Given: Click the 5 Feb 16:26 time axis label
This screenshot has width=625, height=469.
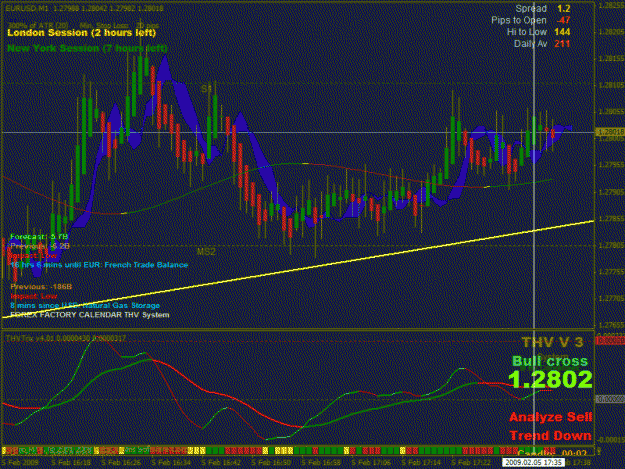Looking at the screenshot, I should 121,463.
